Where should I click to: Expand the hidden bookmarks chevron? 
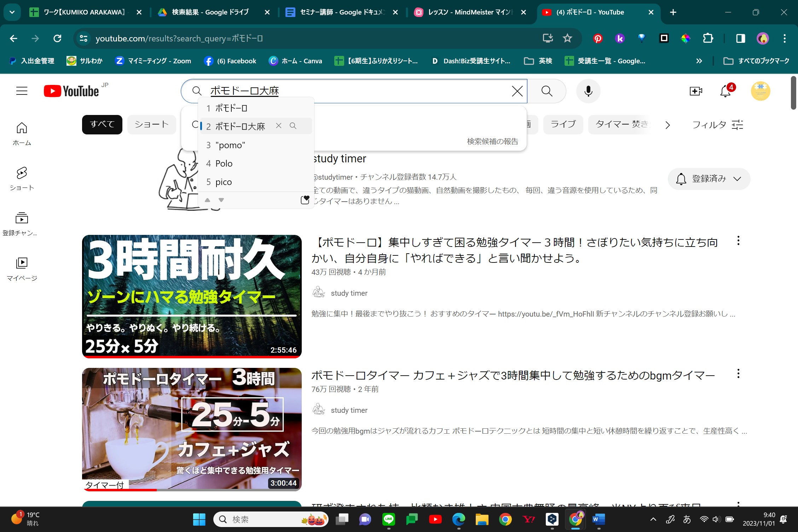699,61
